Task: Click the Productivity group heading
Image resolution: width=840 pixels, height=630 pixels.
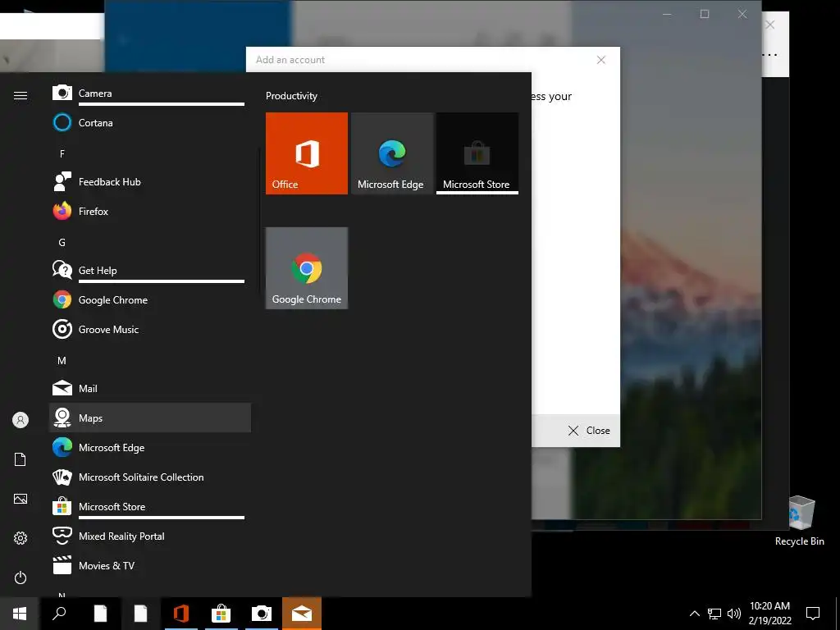Action: [291, 96]
